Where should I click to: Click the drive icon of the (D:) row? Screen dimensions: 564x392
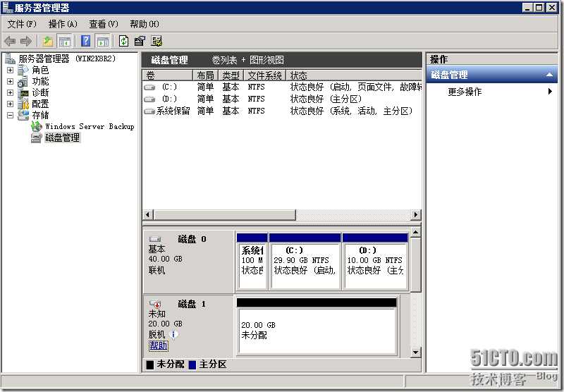pyautogui.click(x=149, y=99)
